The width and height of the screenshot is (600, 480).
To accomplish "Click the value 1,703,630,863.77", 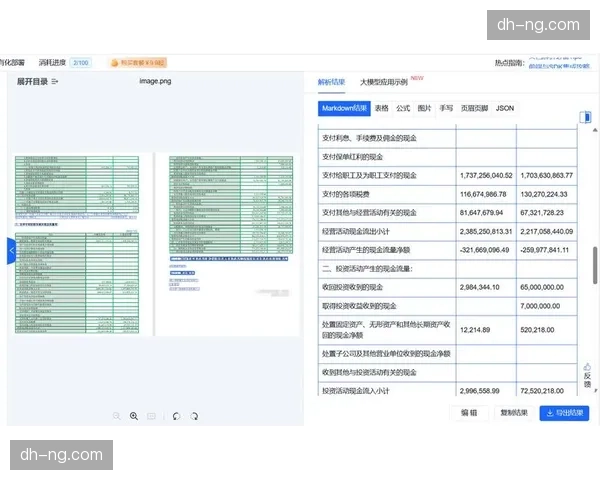I will [546, 176].
